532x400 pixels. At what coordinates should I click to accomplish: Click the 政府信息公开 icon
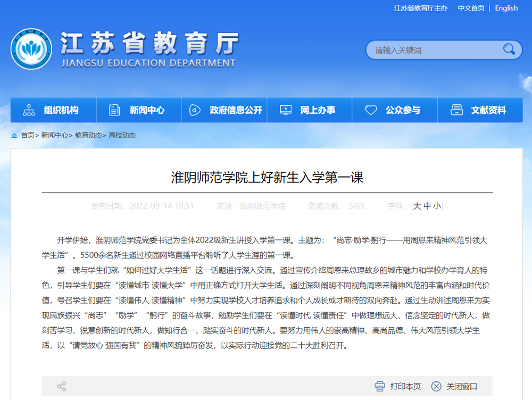195,110
